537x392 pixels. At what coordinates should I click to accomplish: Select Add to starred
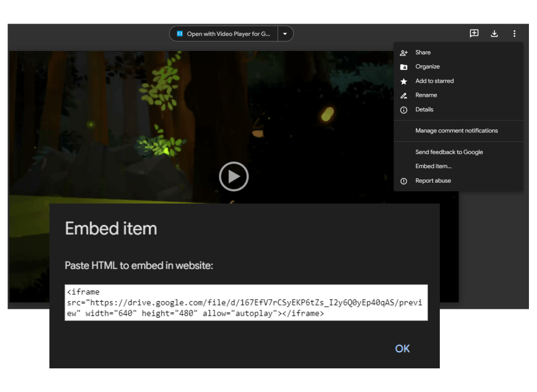[458, 81]
